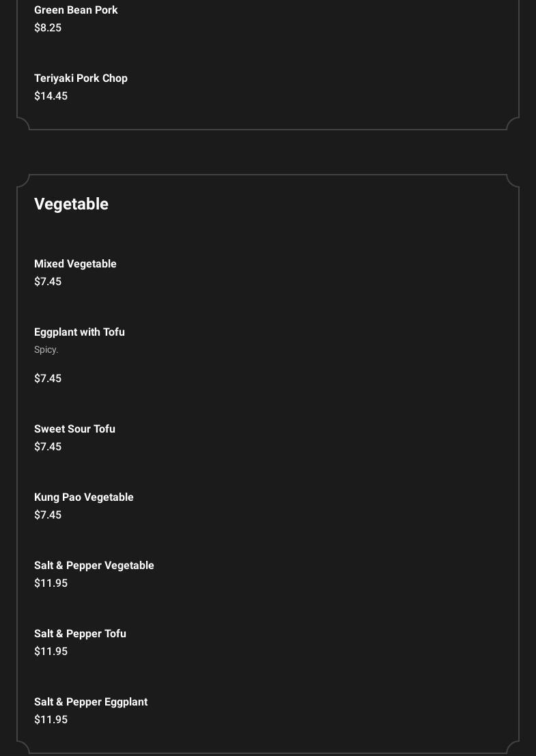The image size is (536, 756).
Task: Choose the Sweet Sour Tofu dish
Action: pyautogui.click(x=74, y=429)
